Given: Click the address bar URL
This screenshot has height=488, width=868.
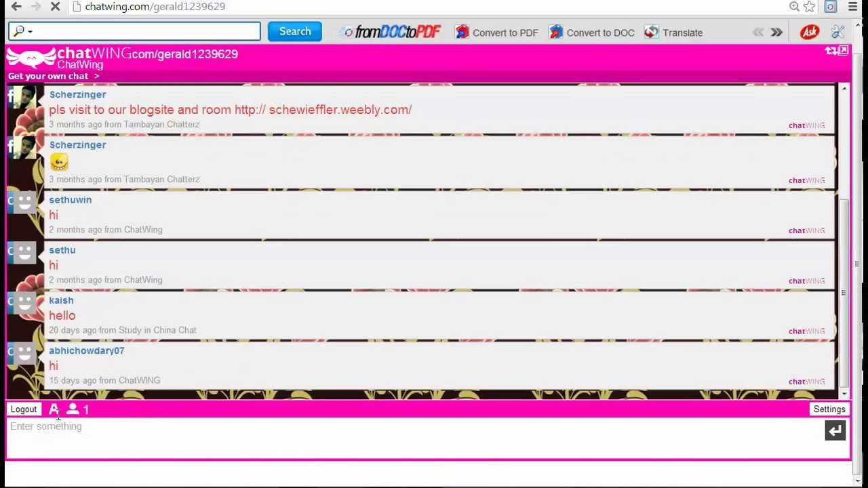Looking at the screenshot, I should click(x=155, y=7).
